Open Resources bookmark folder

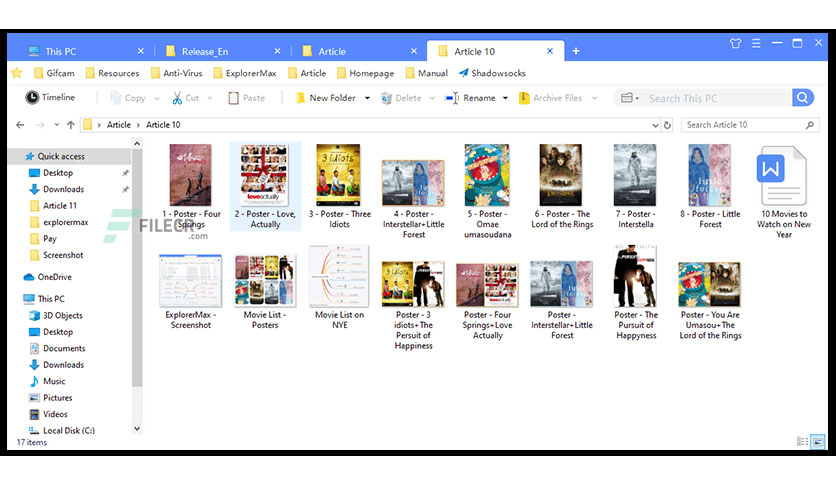pos(112,73)
